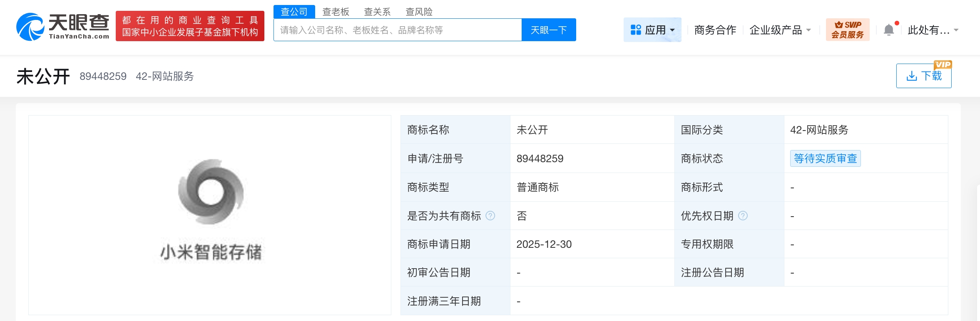Viewport: 980px width, 321px height.
Task: Open the user account dropdown 此处有…
Action: click(x=933, y=30)
